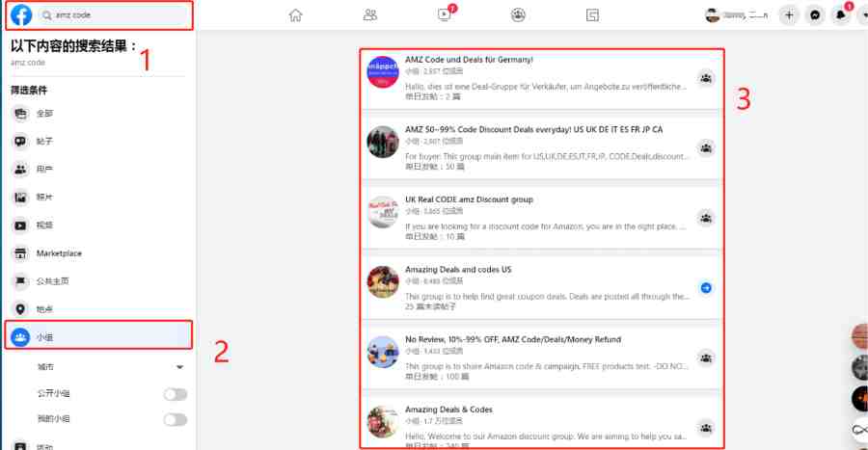Open Amazing Deals and codes US group

pos(458,269)
